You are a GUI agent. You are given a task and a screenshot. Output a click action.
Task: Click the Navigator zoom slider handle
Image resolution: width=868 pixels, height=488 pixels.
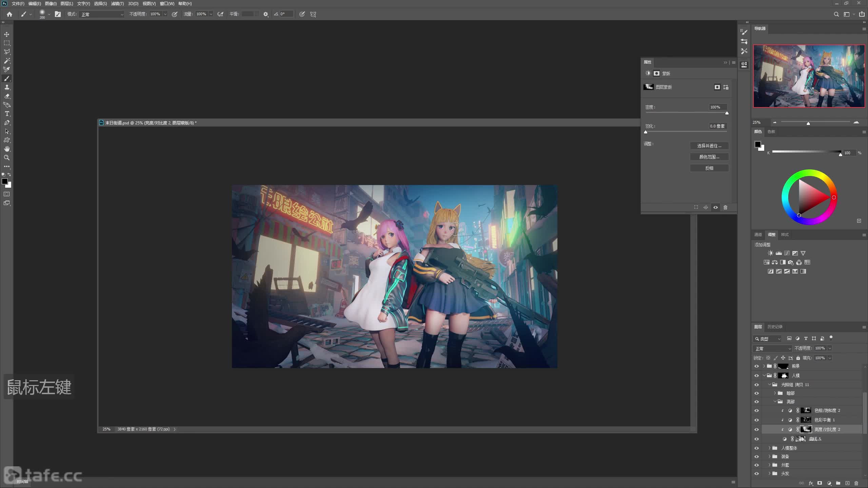[x=808, y=123]
